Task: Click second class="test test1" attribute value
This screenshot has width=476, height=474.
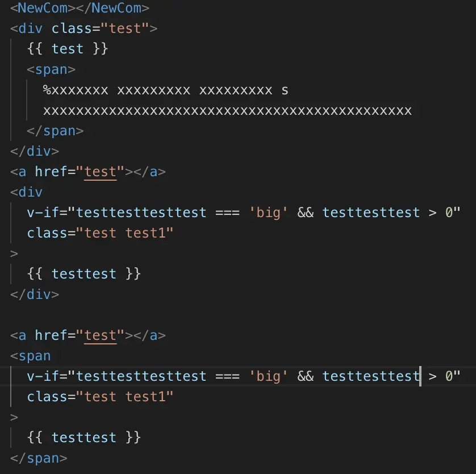Action: point(124,397)
